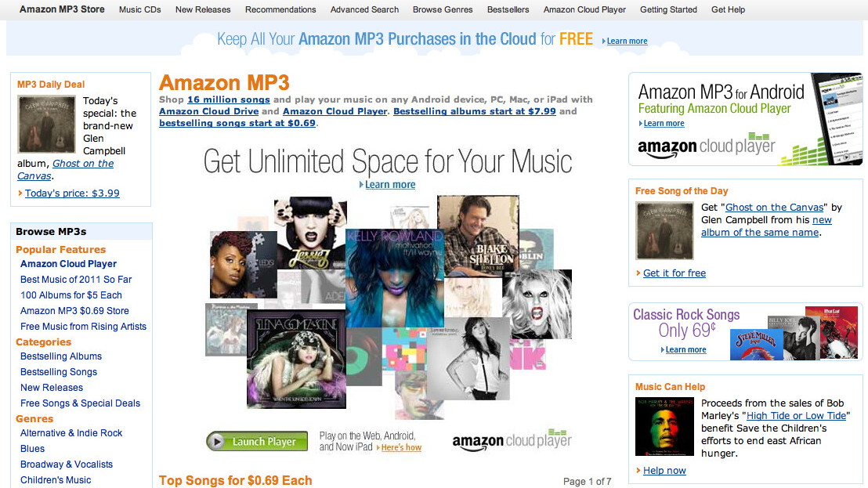
Task: Click the Launch Player play button
Action: pyautogui.click(x=257, y=441)
